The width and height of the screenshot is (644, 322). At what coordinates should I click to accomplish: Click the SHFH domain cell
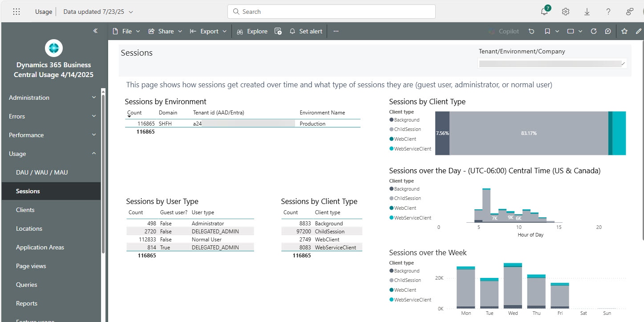[x=165, y=124]
